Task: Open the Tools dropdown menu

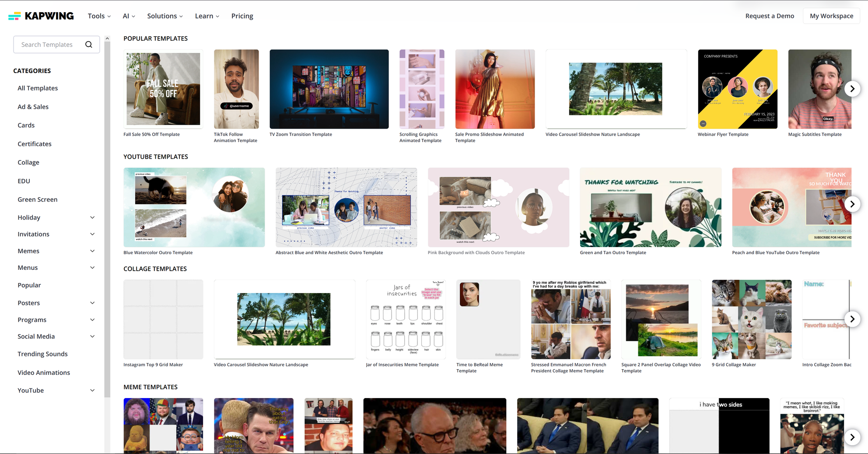Action: pyautogui.click(x=99, y=16)
